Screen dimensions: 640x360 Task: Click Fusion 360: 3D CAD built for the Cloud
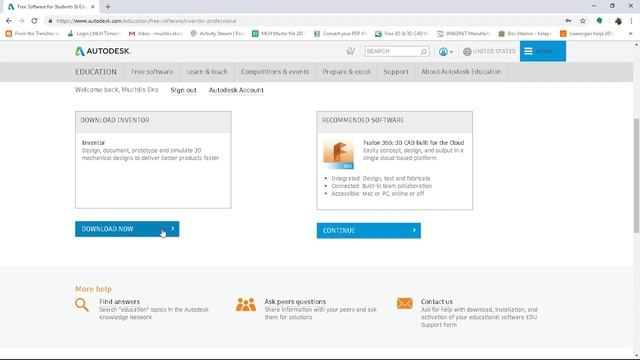pyautogui.click(x=413, y=143)
